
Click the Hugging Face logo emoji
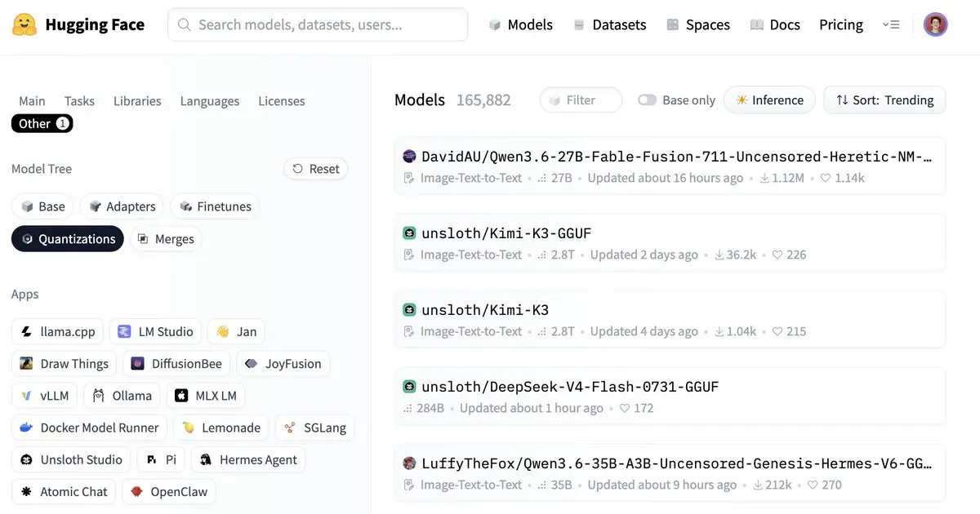click(24, 24)
